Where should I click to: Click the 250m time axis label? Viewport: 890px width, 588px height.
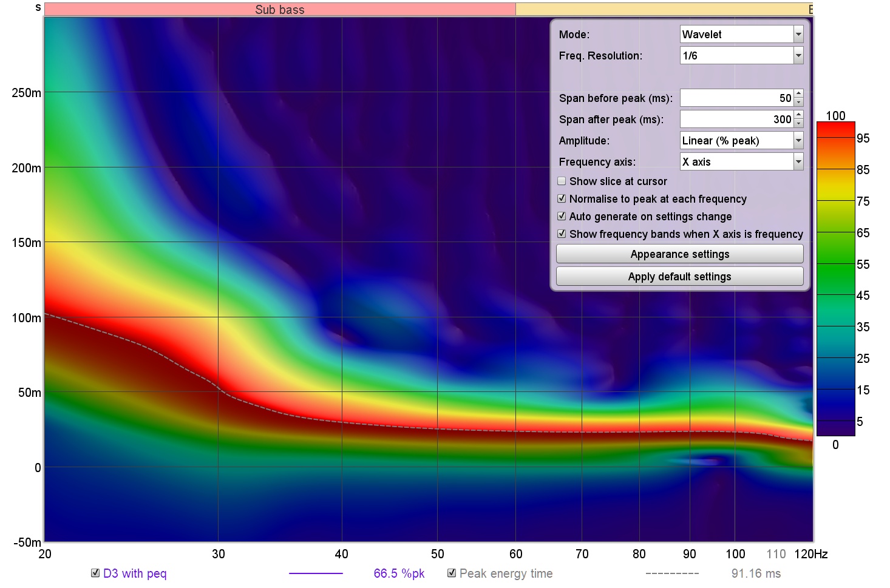point(26,93)
